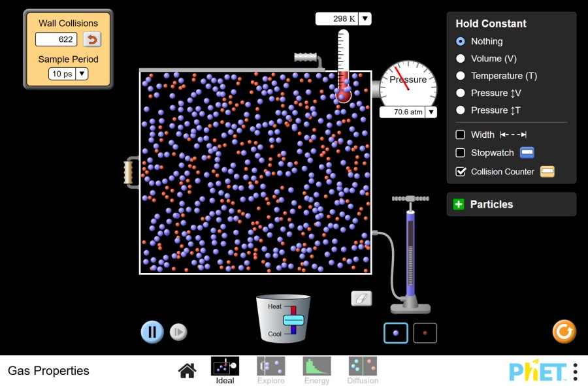Viewport: 588px width, 386px height.
Task: Select the heavy blue particle type
Action: (396, 333)
